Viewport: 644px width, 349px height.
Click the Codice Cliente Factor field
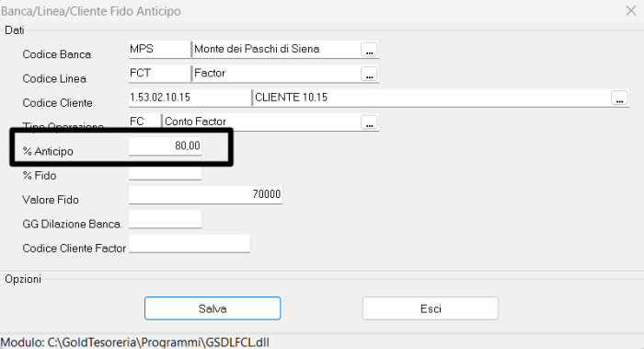pos(190,243)
